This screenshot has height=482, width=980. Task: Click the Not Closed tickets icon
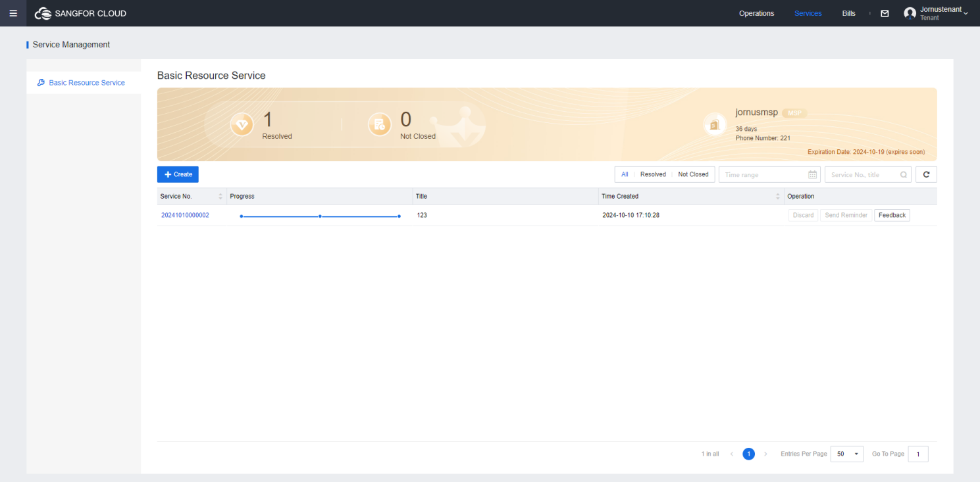(380, 124)
